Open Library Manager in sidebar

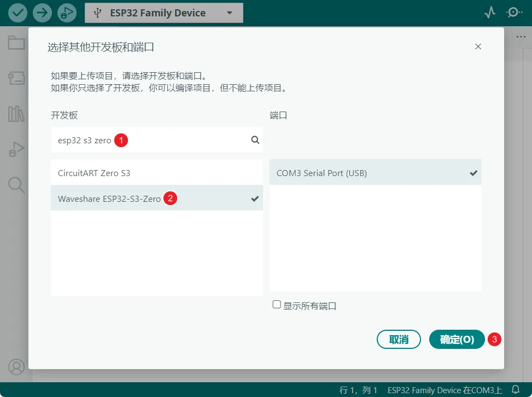point(16,114)
